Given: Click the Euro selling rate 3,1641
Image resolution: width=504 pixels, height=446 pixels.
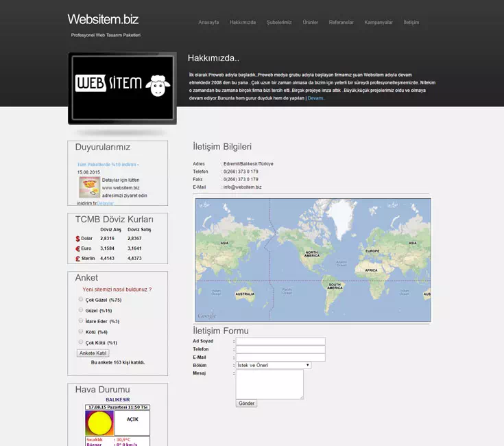Looking at the screenshot, I should tap(134, 248).
